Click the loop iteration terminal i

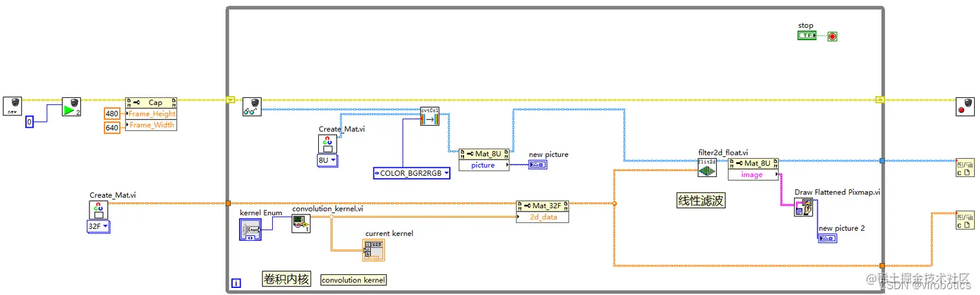pos(237,283)
